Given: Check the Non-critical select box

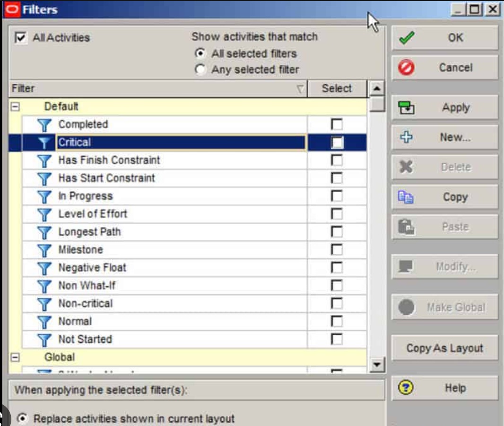Looking at the screenshot, I should pyautogui.click(x=337, y=303).
